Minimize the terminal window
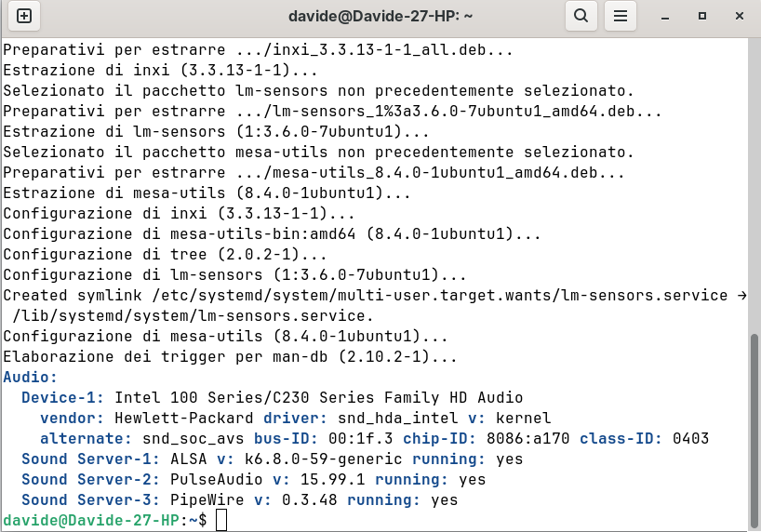761x532 pixels. click(665, 16)
